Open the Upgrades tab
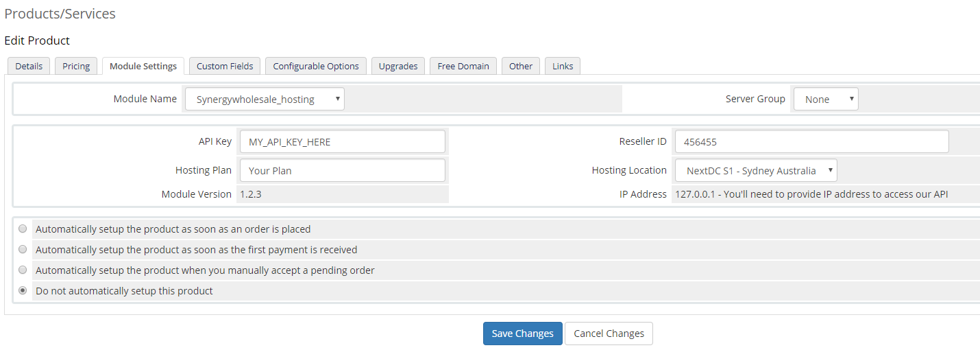The height and width of the screenshot is (350, 980). click(398, 66)
